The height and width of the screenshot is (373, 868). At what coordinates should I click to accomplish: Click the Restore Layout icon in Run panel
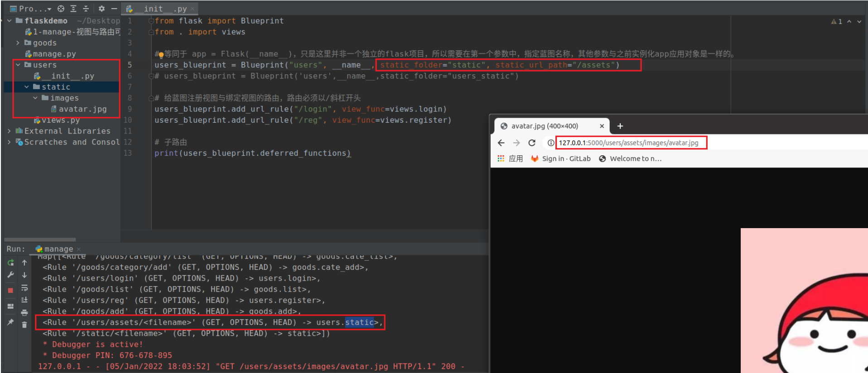(10, 306)
